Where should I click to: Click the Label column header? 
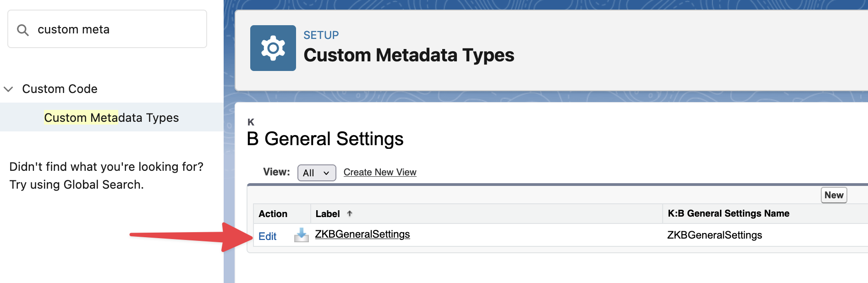[x=327, y=214]
